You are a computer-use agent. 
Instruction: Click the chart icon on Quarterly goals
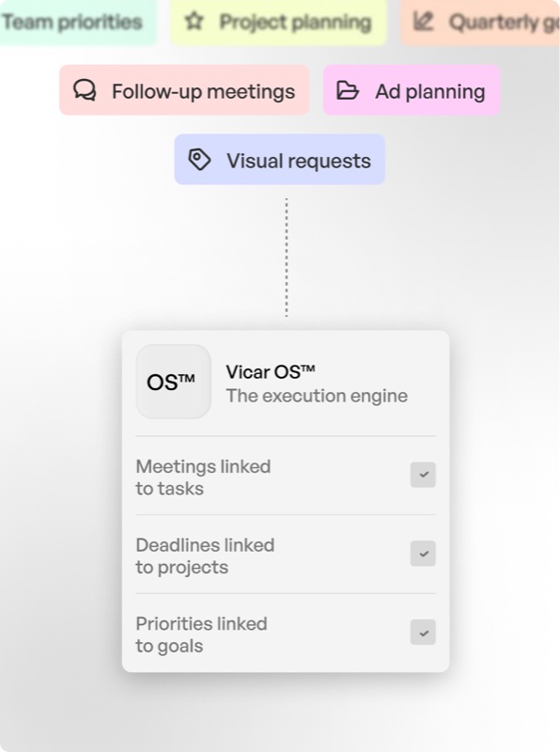(x=424, y=21)
